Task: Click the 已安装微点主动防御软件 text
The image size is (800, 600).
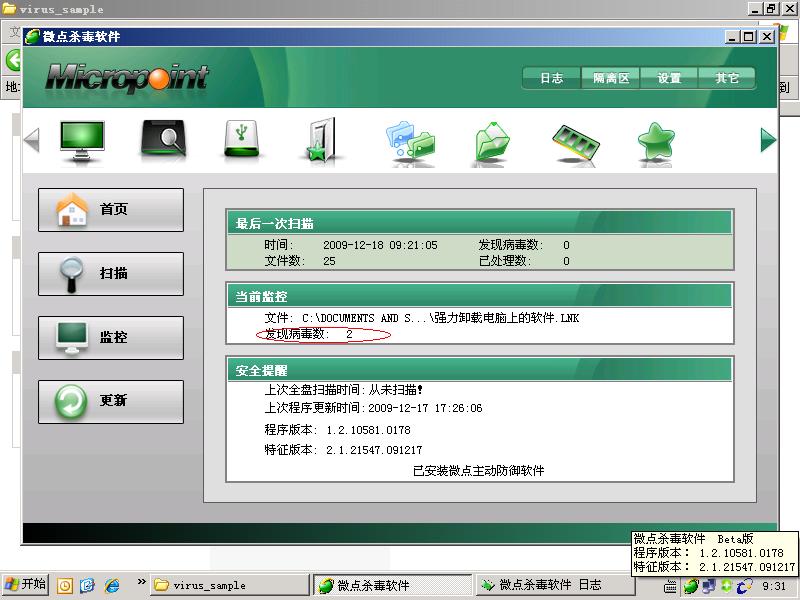Action: (479, 470)
